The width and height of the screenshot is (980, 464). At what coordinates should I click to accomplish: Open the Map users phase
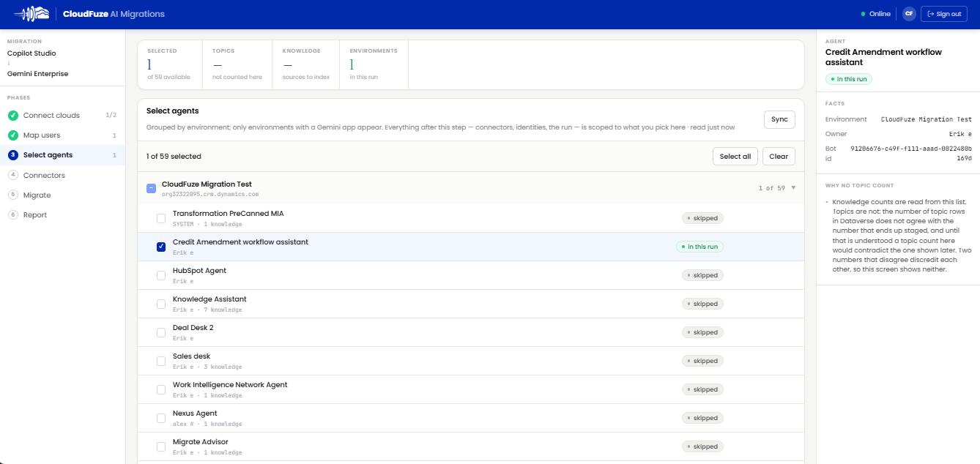coord(62,135)
